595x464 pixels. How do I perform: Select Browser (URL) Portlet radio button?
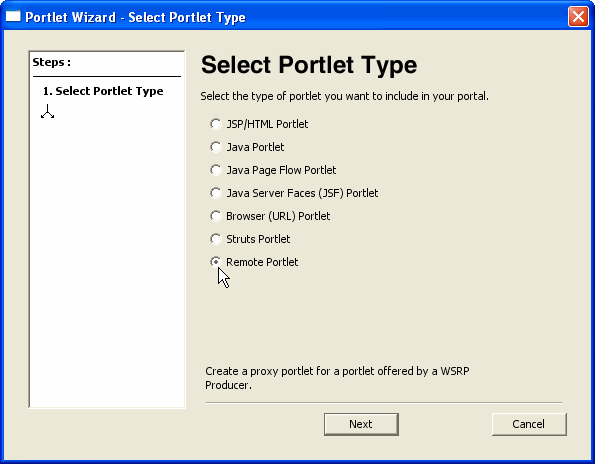point(216,216)
